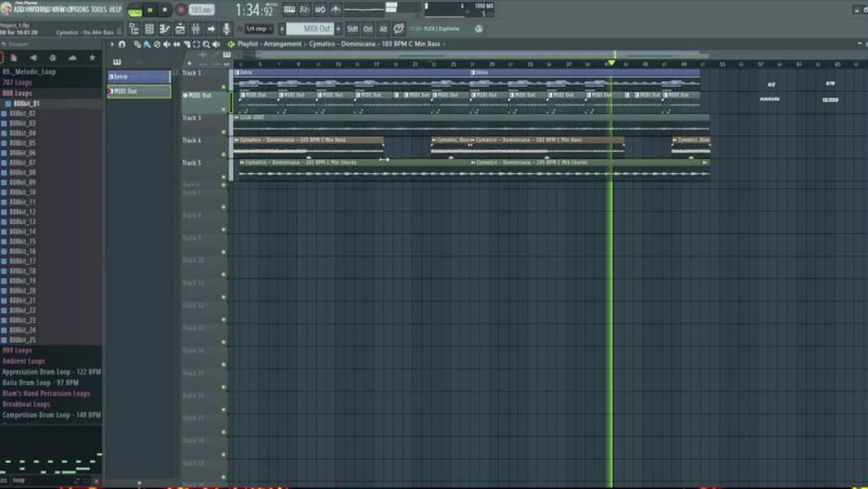Click Playlist - Arrangement breadcrumb
The width and height of the screenshot is (868, 489).
coord(269,44)
